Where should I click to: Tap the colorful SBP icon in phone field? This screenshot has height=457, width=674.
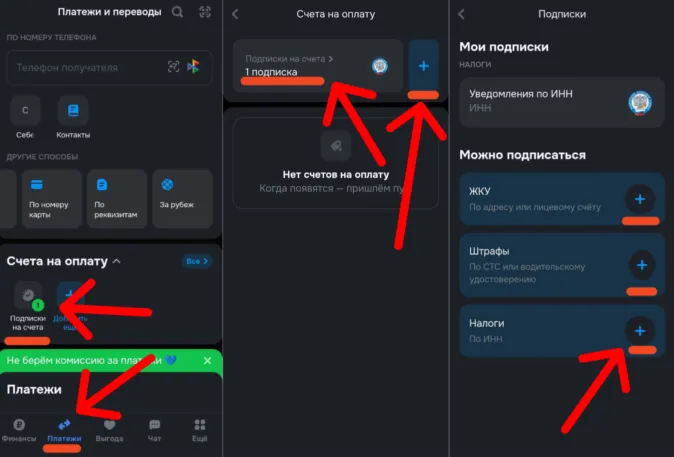point(193,66)
